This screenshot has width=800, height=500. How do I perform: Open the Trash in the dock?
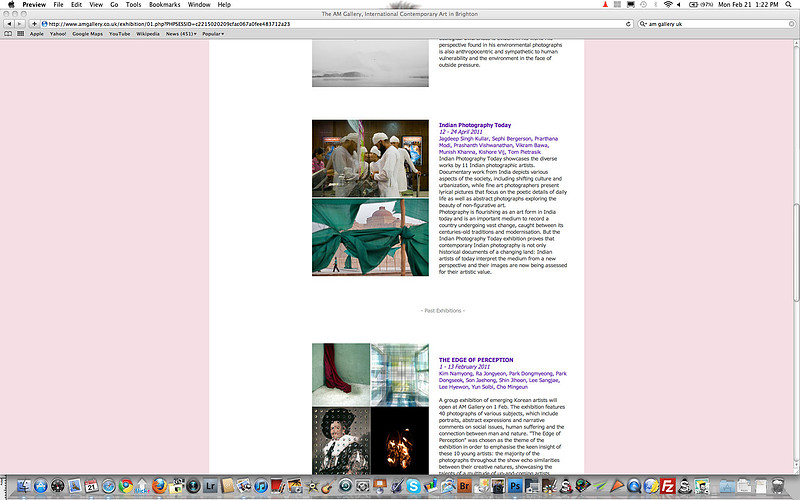click(x=778, y=486)
